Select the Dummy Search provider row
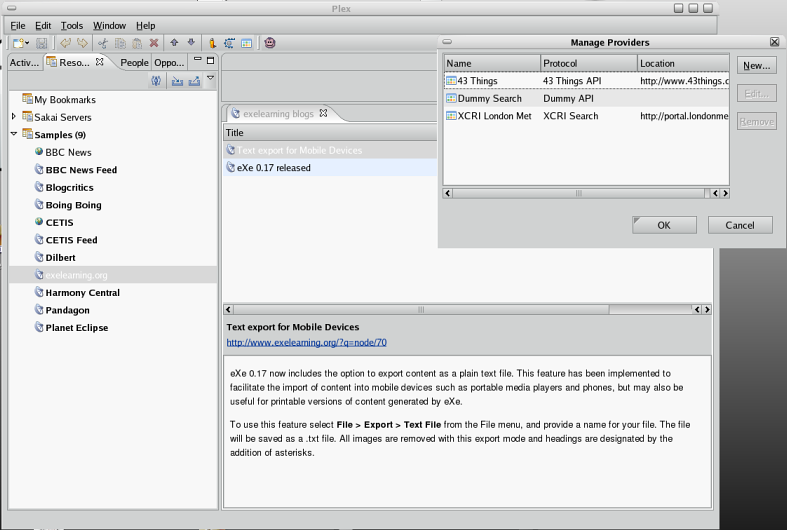Screen dimensions: 787x530 pos(586,98)
